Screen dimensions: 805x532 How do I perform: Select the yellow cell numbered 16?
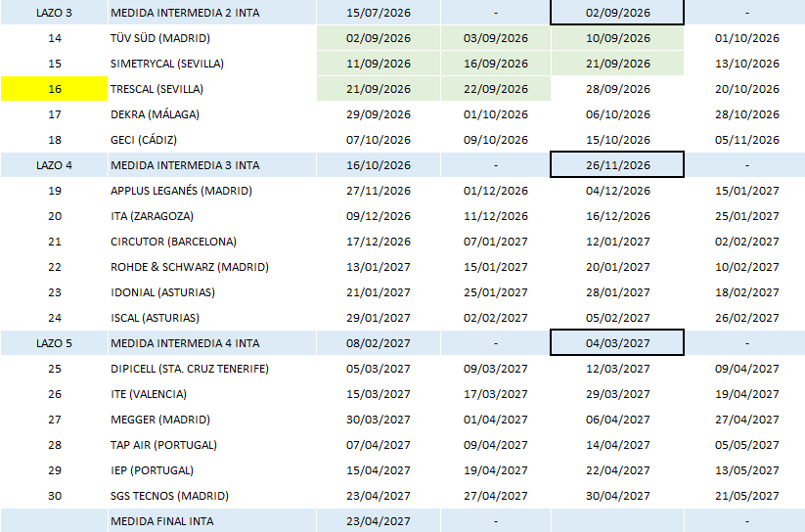tap(54, 89)
